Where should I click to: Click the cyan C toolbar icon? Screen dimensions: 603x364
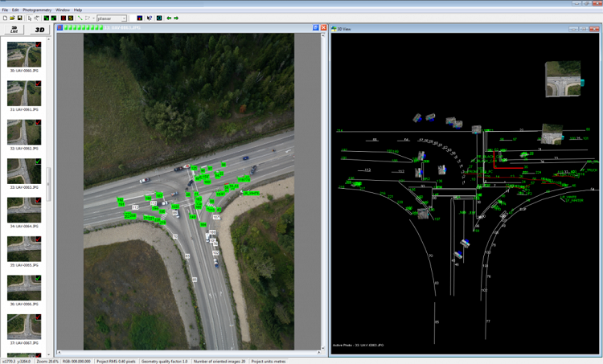159,18
